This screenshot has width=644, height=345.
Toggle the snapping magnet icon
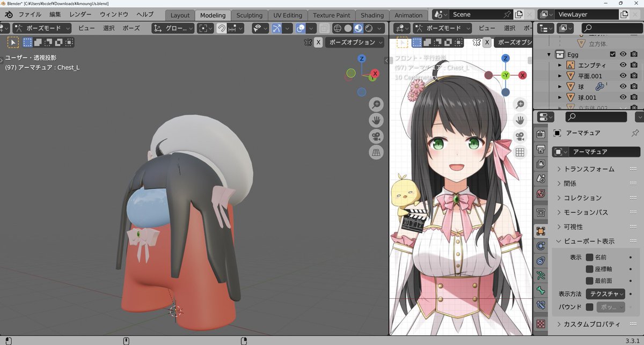click(x=221, y=28)
